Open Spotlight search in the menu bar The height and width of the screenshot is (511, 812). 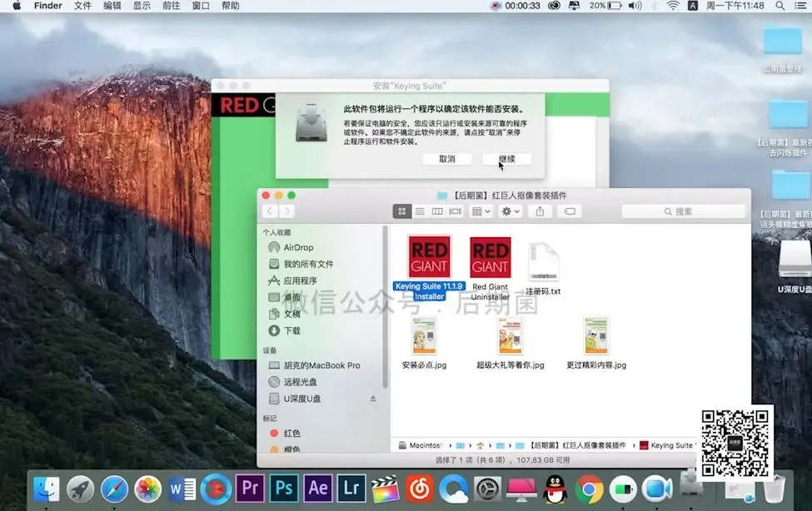point(780,6)
